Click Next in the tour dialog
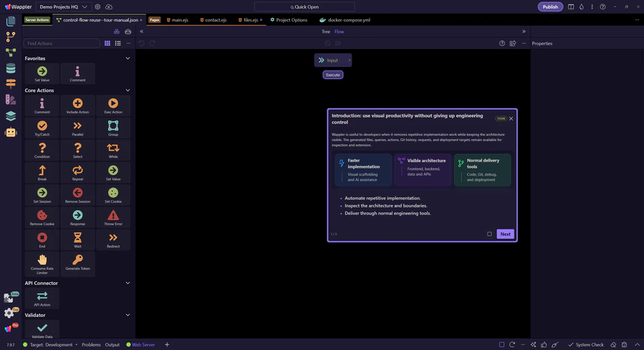 click(x=505, y=234)
